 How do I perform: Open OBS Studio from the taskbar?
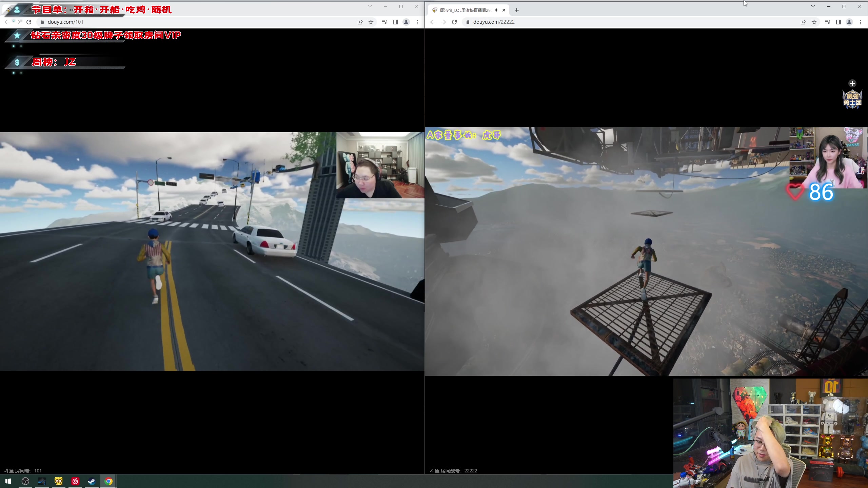click(x=25, y=481)
